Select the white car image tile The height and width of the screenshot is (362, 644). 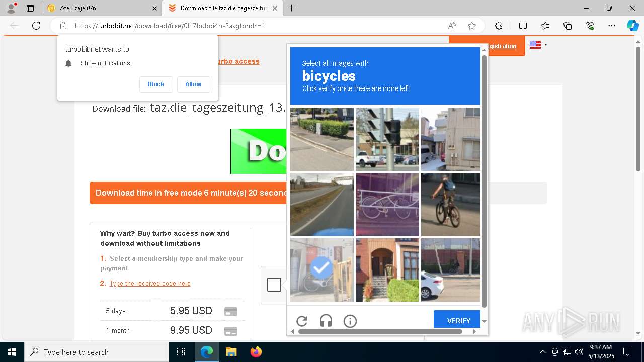click(451, 270)
